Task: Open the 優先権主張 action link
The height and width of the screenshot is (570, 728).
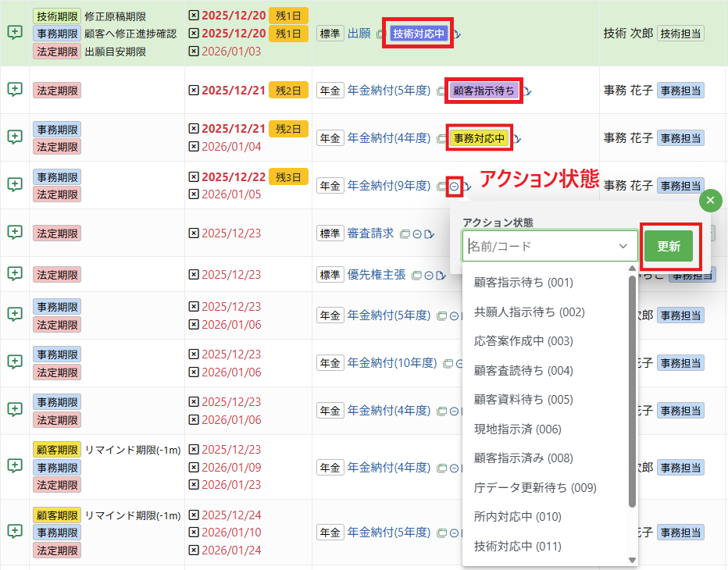Action: point(376,275)
